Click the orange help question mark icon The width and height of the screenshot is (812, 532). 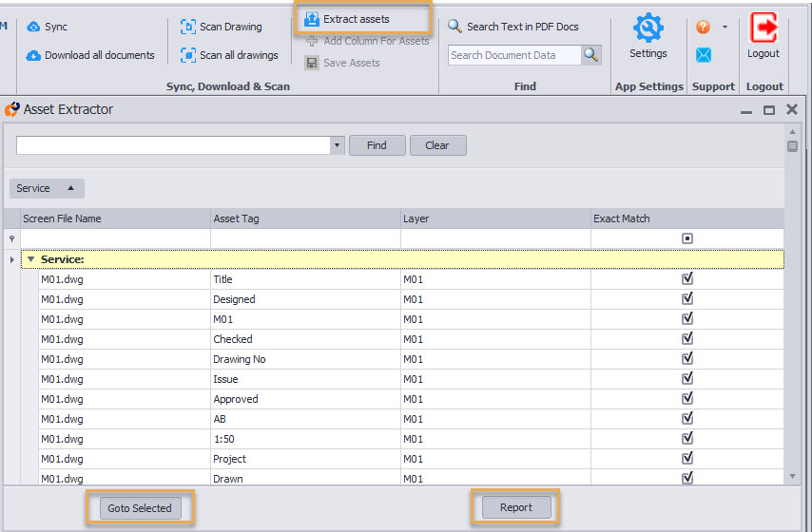pos(703,27)
